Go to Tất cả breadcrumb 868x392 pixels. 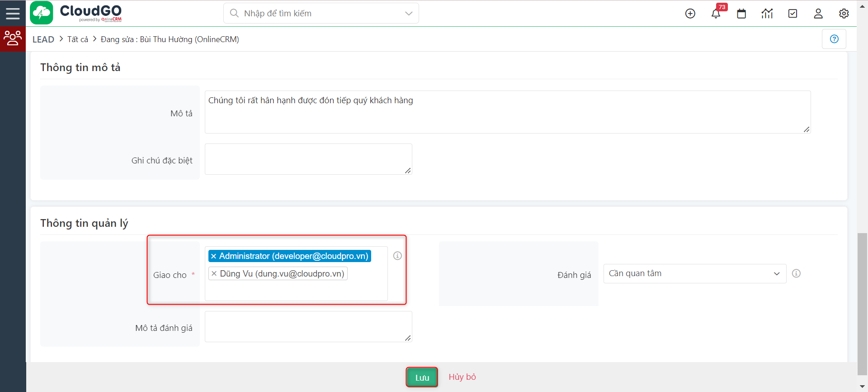(x=78, y=39)
